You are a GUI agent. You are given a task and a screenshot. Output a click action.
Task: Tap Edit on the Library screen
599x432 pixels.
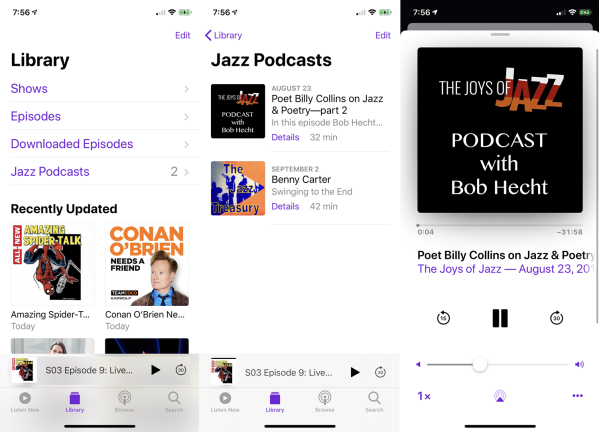pos(183,35)
